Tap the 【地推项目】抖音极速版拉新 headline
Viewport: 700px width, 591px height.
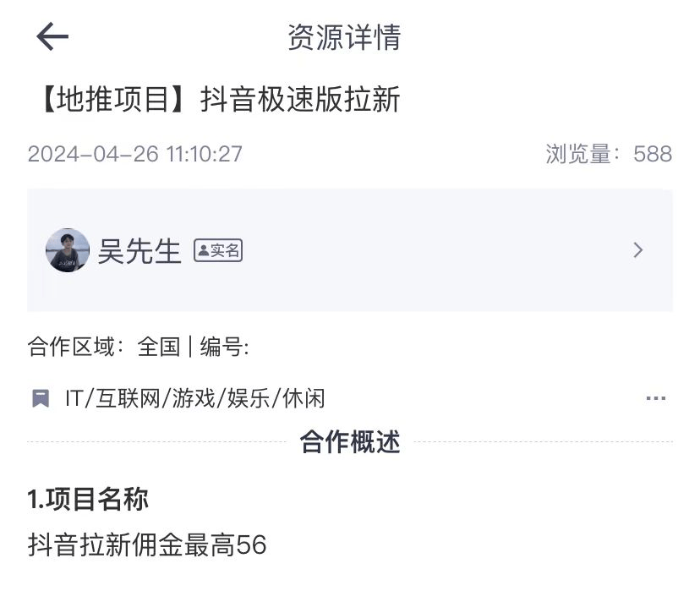220,99
